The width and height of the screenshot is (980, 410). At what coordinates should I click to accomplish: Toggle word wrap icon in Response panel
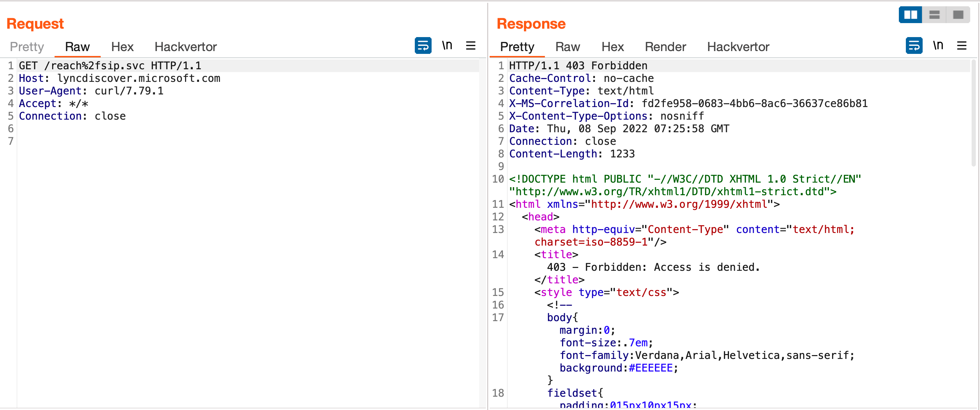pos(914,46)
